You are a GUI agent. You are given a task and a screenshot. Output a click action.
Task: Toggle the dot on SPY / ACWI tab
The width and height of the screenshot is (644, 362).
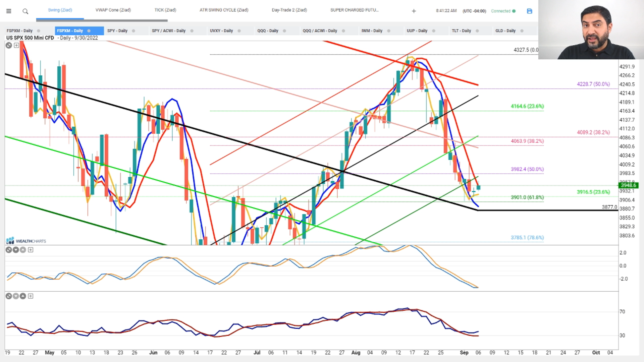click(x=192, y=31)
